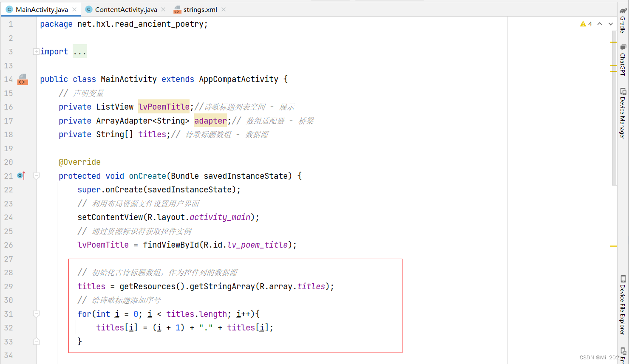Click the getStringArray method call
This screenshot has width=629, height=364.
pyautogui.click(x=222, y=286)
